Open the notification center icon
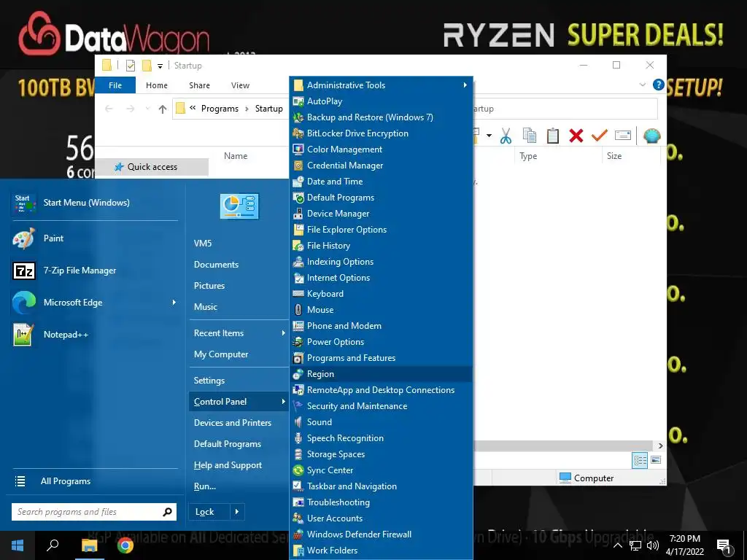Screen dimensions: 747x560 pos(724,545)
